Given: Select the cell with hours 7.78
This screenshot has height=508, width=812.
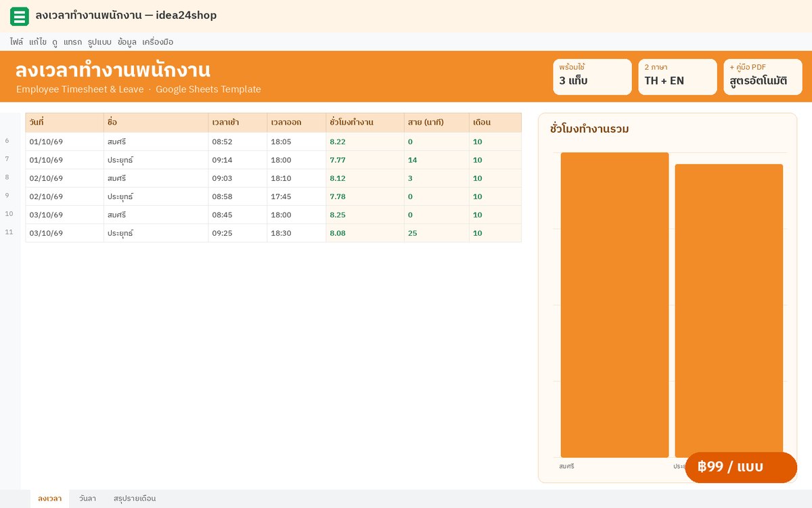Looking at the screenshot, I should (x=365, y=196).
